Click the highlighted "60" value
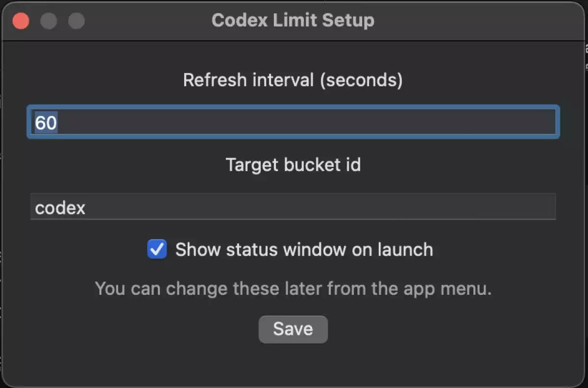 (46, 123)
